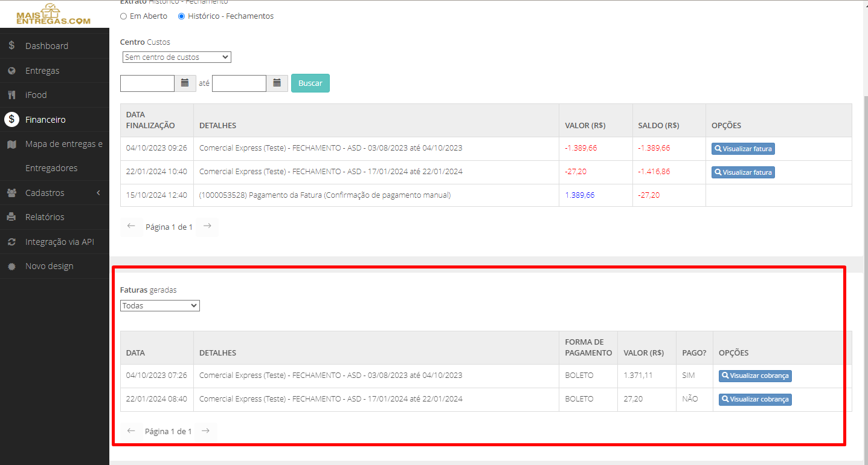Go to previous page in extrato table

[x=131, y=226]
